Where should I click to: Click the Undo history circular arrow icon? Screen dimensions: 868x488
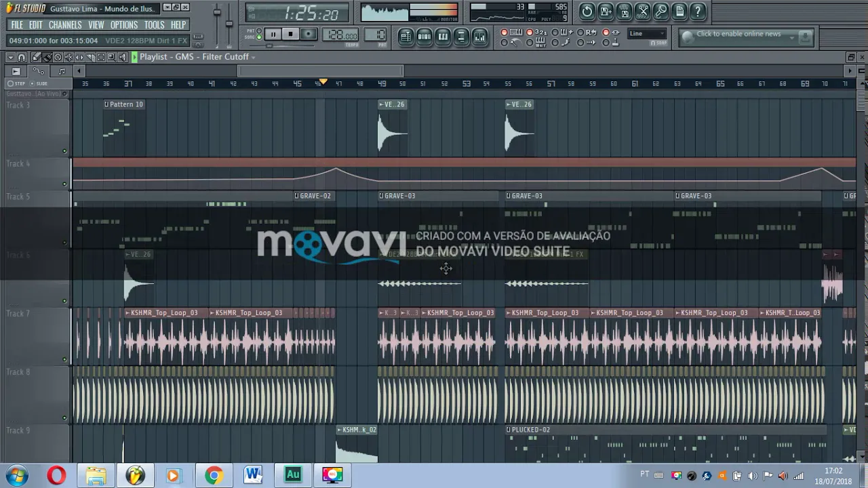587,12
